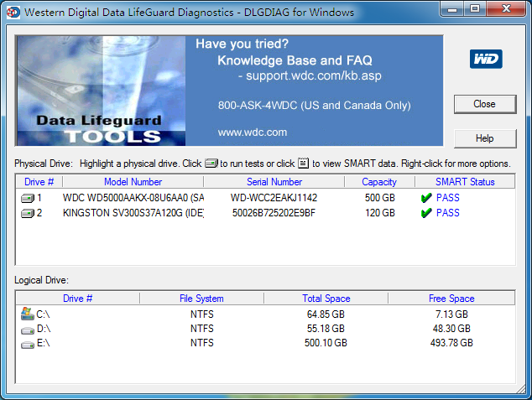Click serial number 50026B725202E9BF
This screenshot has height=400, width=532.
pyautogui.click(x=274, y=213)
